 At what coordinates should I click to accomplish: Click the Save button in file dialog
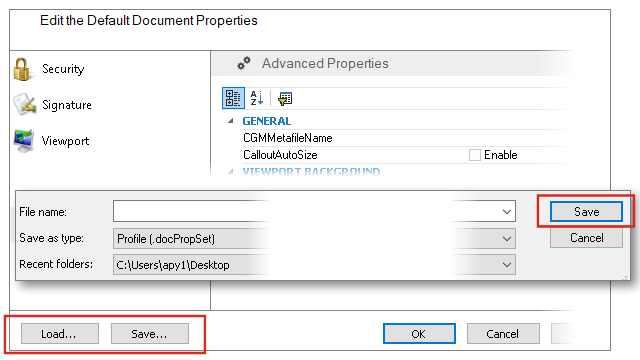[x=586, y=211]
